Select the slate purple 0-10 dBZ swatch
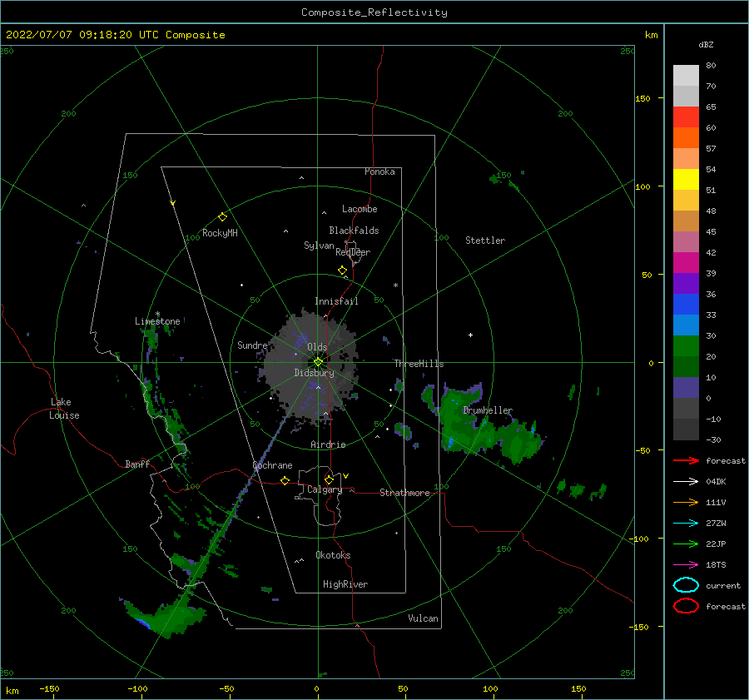 [686, 388]
